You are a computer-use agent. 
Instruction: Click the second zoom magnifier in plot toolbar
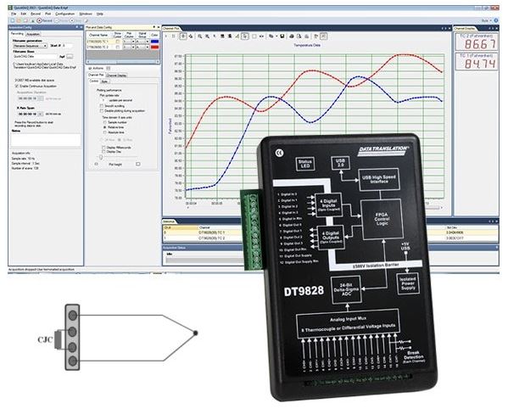pyautogui.click(x=207, y=36)
